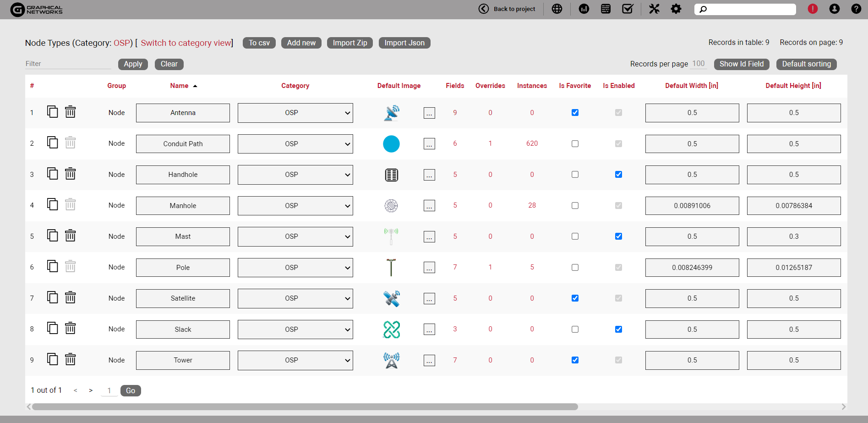The image size is (868, 423).
Task: Open the red alert notification icon
Action: click(813, 9)
